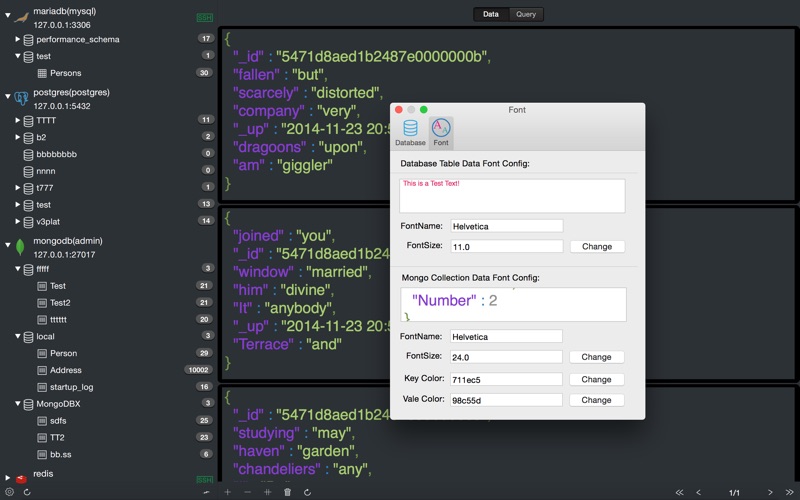Click table data FontName Helvetica field
Screen dimensions: 800x500
[507, 226]
